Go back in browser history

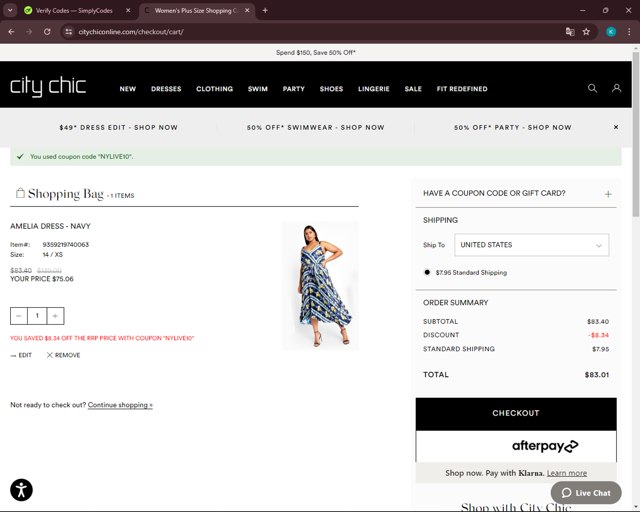[11, 32]
